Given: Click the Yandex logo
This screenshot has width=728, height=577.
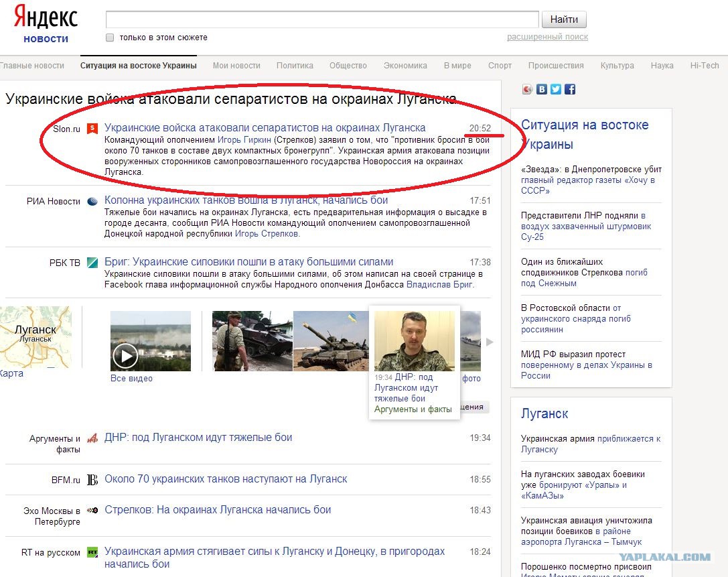Looking at the screenshot, I should [x=46, y=17].
